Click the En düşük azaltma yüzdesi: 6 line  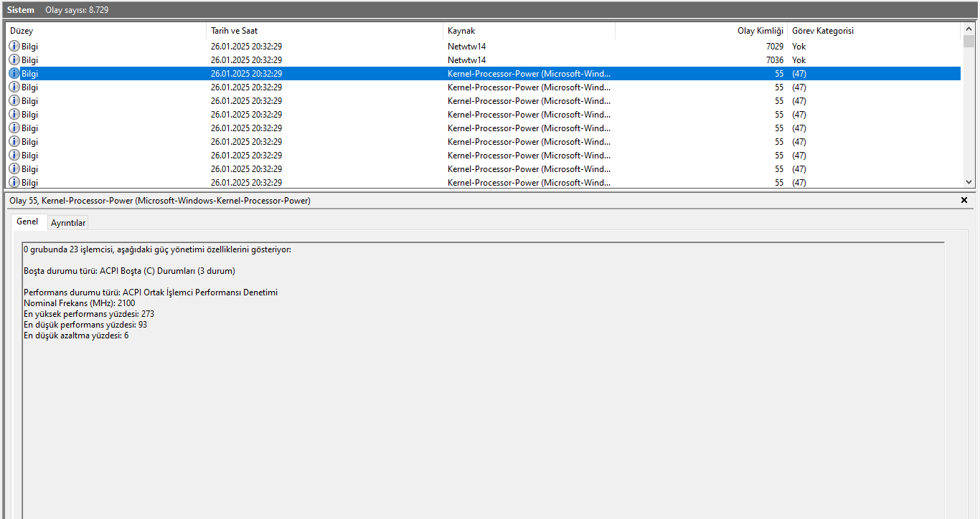pos(76,335)
